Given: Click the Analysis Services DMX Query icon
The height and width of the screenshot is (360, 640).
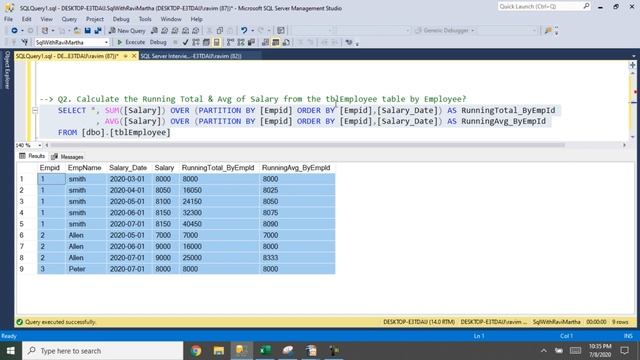Looking at the screenshot, I should pyautogui.click(x=175, y=31).
